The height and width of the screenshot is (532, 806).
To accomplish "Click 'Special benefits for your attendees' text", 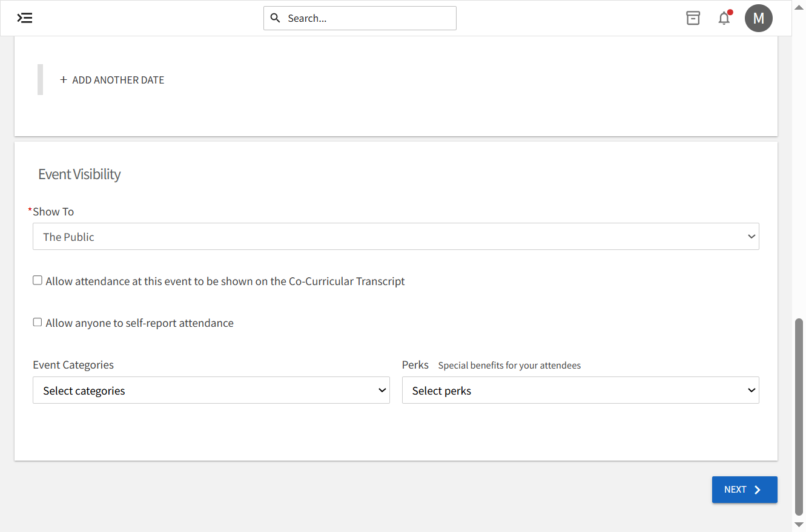I will (x=509, y=366).
